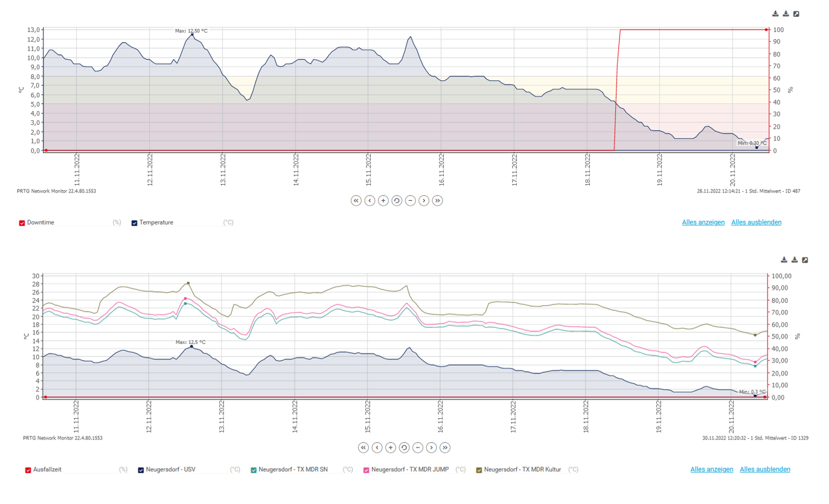Step one interval back on the bottom chart
The height and width of the screenshot is (504, 829).
(377, 448)
